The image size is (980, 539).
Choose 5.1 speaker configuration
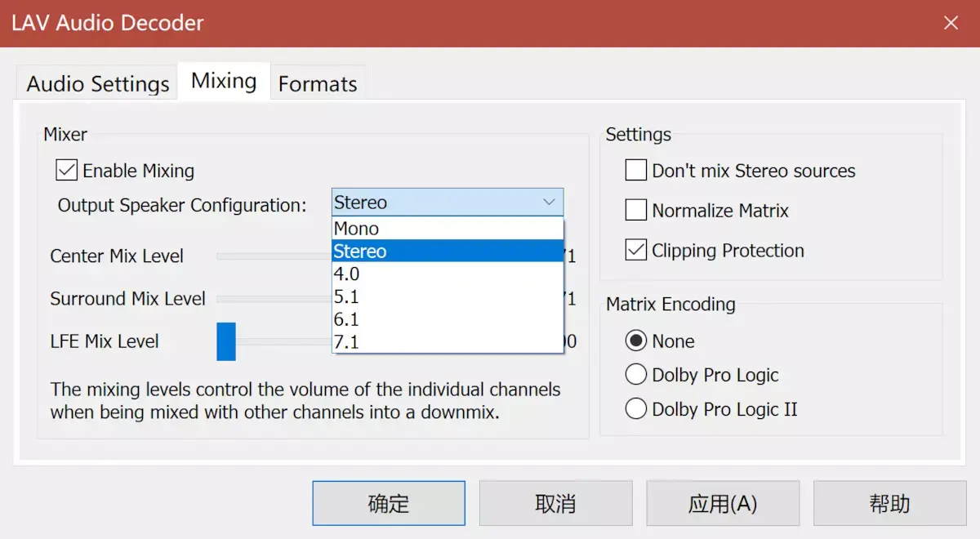click(x=347, y=296)
